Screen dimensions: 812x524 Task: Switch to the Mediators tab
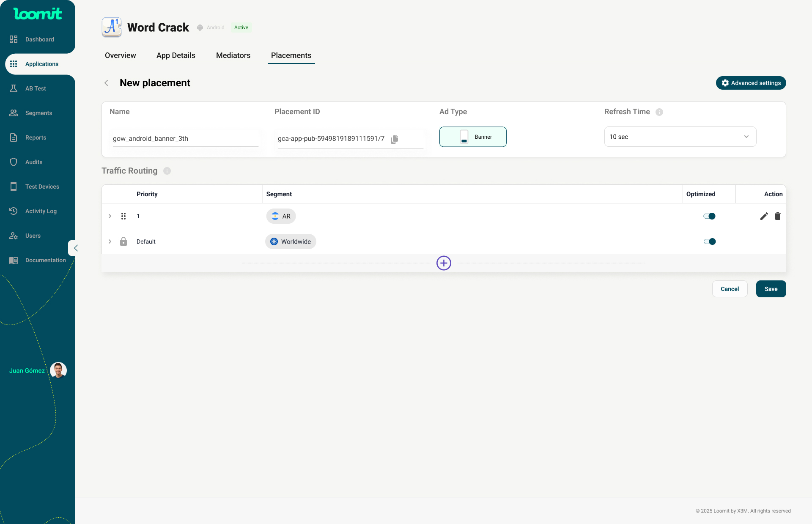(233, 55)
